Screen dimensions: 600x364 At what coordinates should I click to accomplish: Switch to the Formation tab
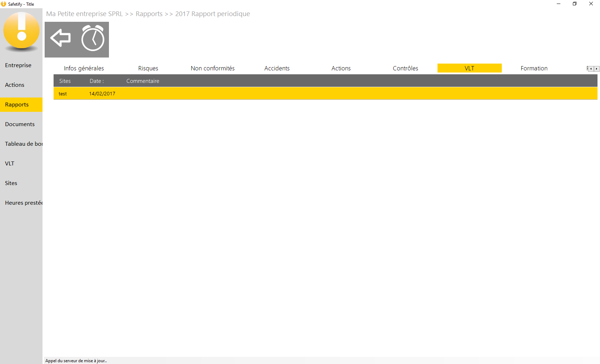pyautogui.click(x=534, y=68)
